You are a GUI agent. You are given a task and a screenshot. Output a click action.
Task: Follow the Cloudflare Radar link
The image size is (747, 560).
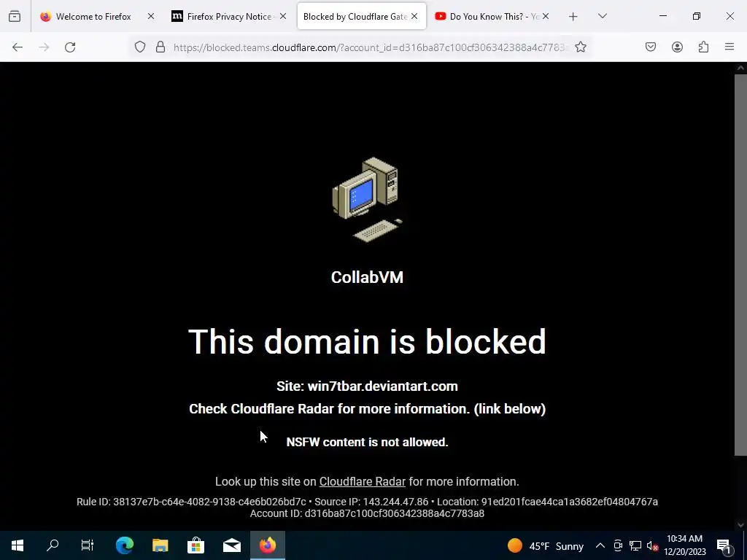[362, 481]
